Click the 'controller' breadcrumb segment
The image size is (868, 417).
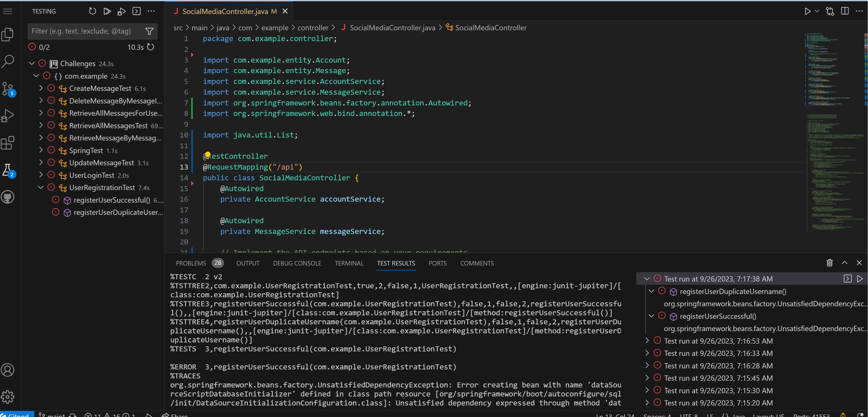click(313, 28)
